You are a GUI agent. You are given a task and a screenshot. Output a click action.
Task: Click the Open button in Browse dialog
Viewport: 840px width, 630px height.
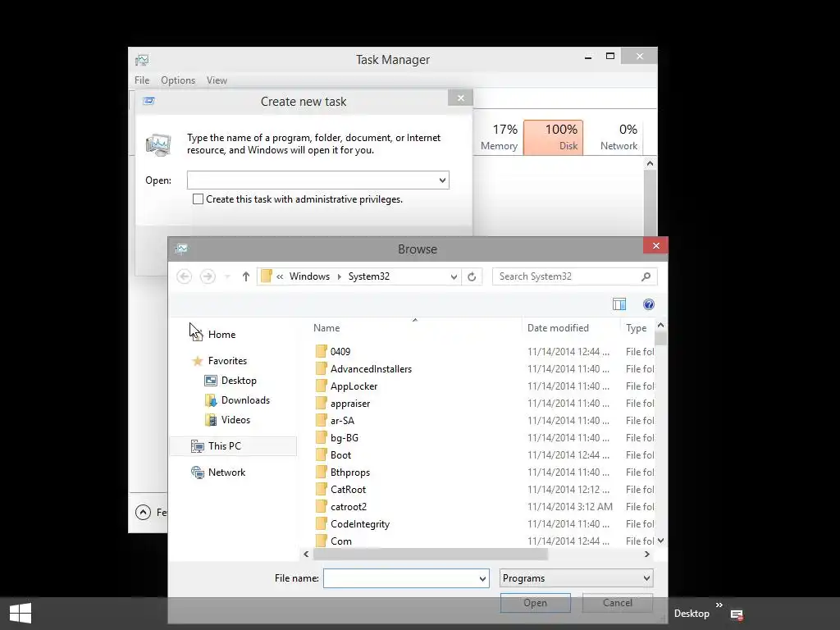[535, 603]
